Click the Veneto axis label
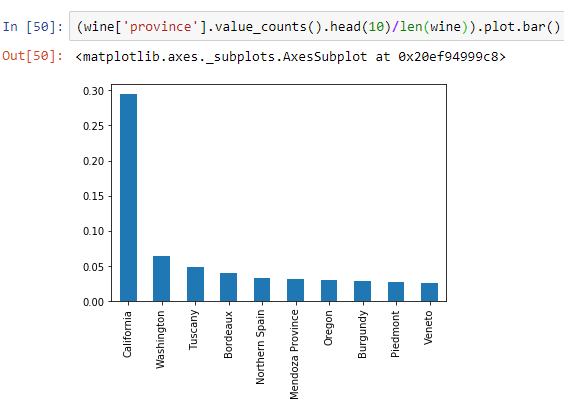The image size is (564, 411). click(428, 328)
